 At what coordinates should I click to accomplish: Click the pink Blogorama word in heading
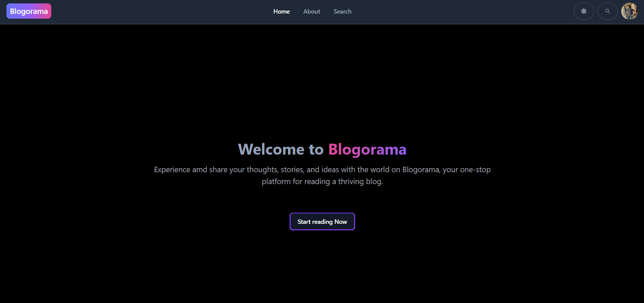click(x=367, y=149)
